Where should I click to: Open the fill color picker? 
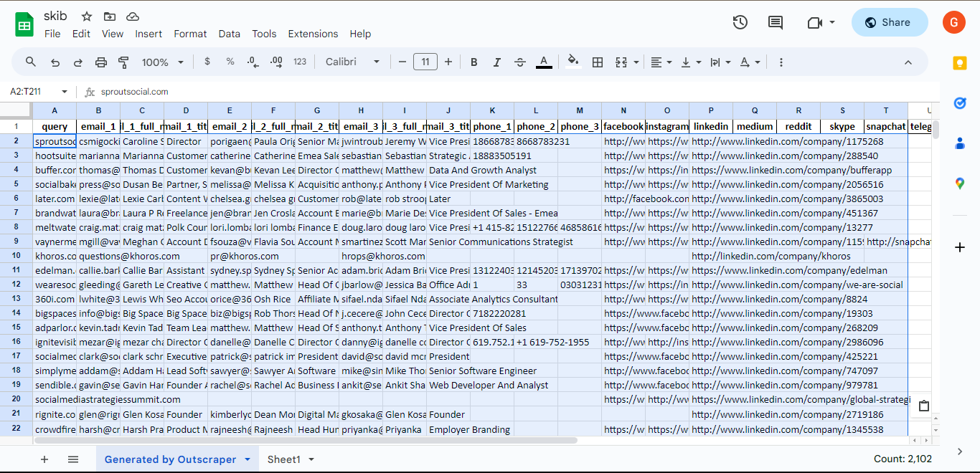[x=573, y=62]
